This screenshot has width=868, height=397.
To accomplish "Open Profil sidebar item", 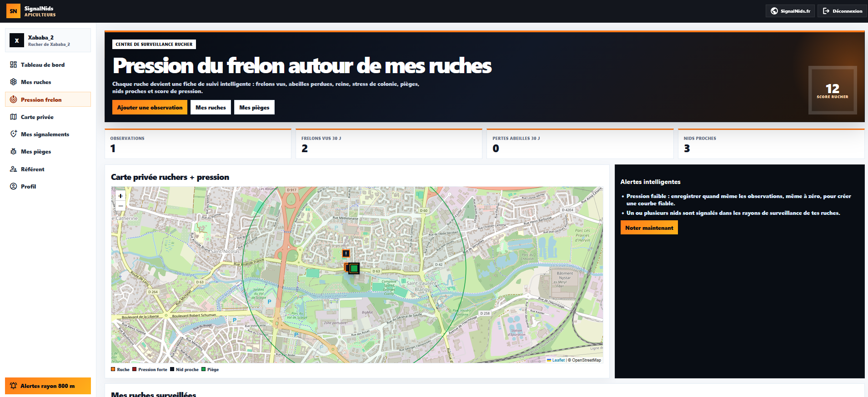I will coord(48,187).
